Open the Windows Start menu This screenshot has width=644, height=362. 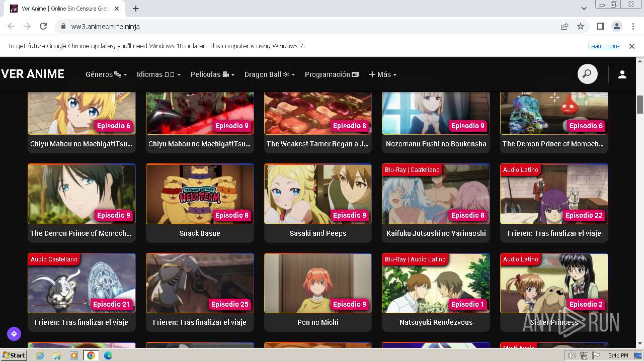click(14, 355)
